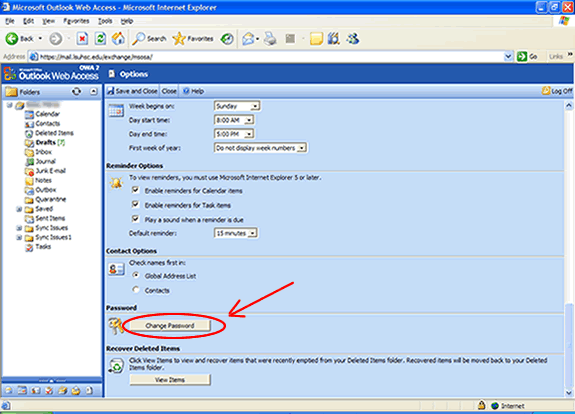Expand the Sync Issues folder node
The image size is (575, 414).
pos(19,228)
